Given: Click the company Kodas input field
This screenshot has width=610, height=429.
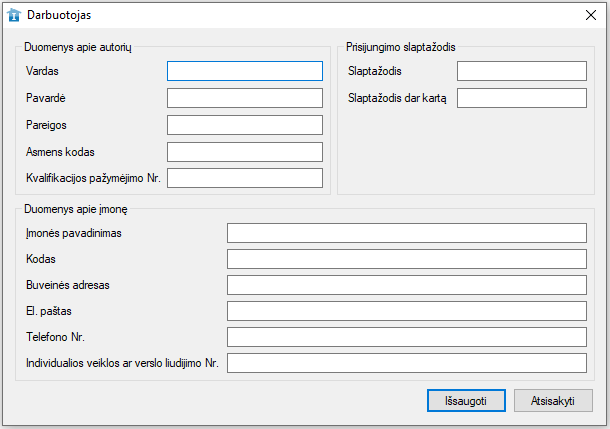Looking at the screenshot, I should coord(407,259).
